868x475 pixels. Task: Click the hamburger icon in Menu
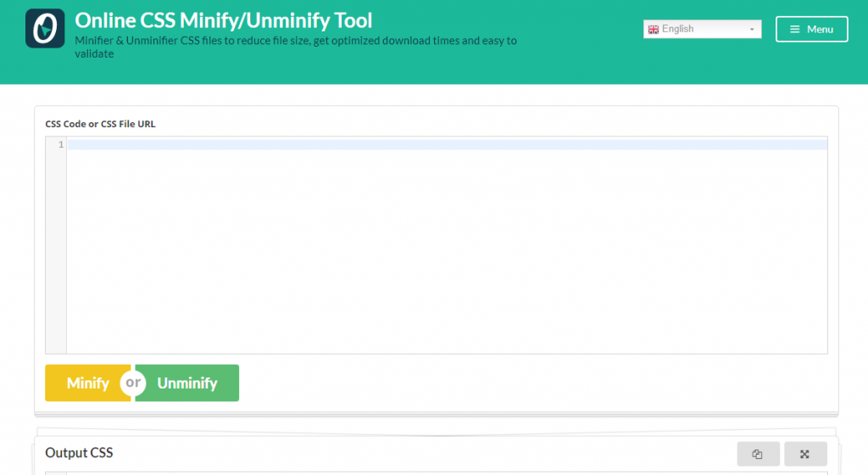point(794,30)
